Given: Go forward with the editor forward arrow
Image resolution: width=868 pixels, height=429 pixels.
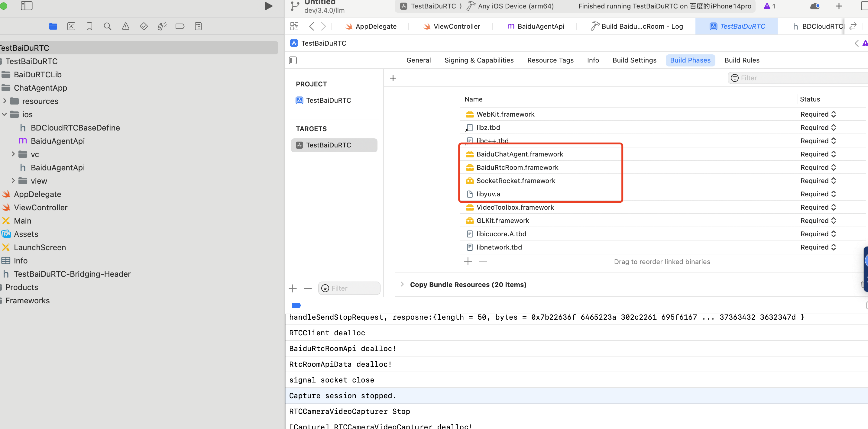Looking at the screenshot, I should (323, 26).
